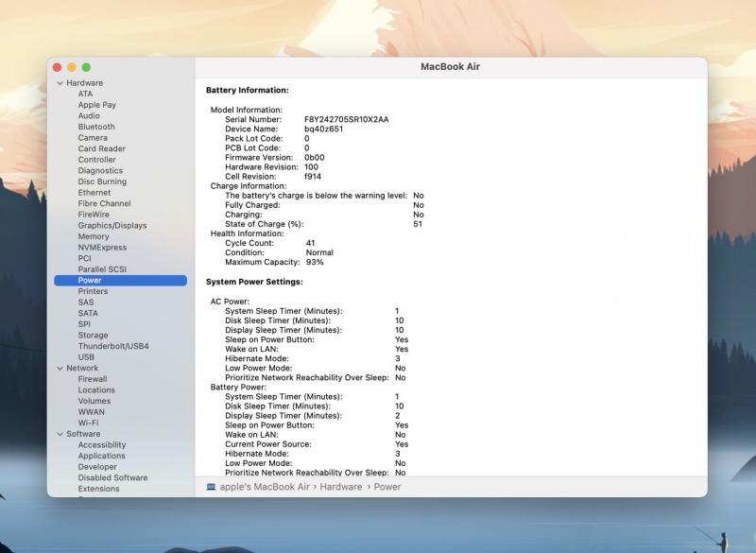Click the "Charge Information:" label
This screenshot has height=553, width=756.
click(249, 186)
